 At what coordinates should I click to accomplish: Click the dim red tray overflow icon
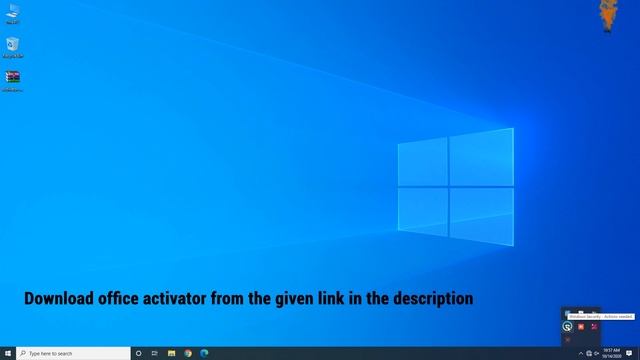(x=567, y=340)
